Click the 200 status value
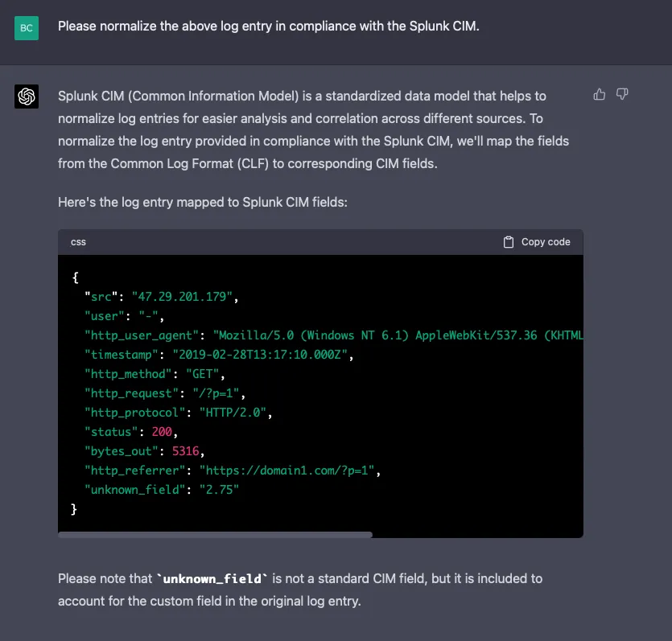Viewport: 672px width, 641px height. pos(162,432)
